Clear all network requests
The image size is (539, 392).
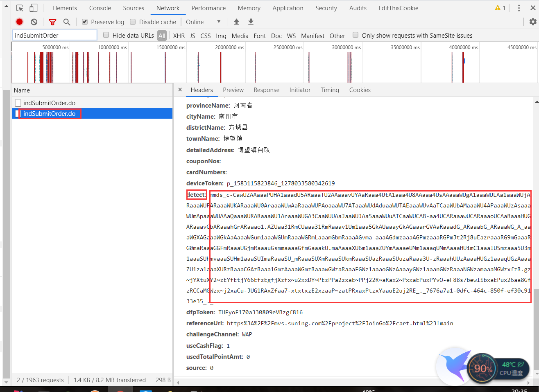click(x=34, y=22)
